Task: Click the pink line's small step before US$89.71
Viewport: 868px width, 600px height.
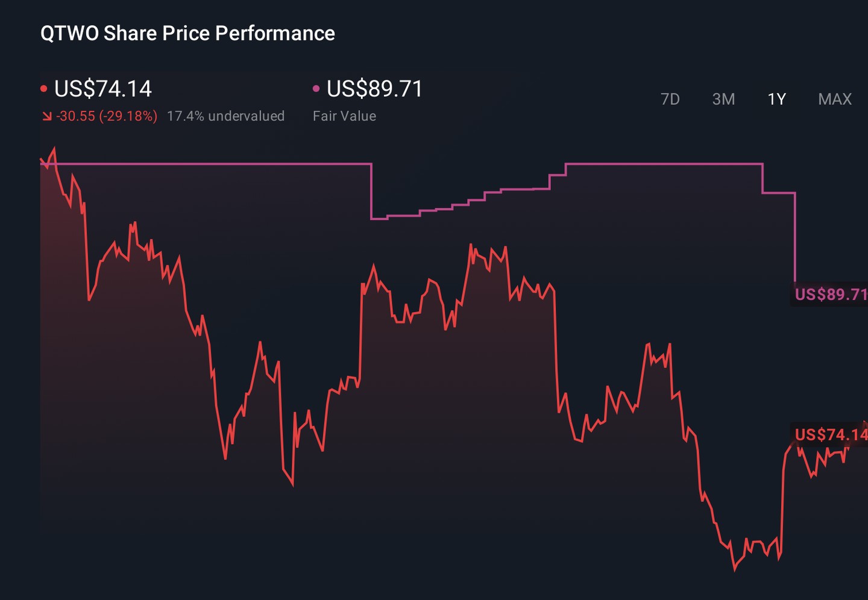Action: [x=779, y=193]
